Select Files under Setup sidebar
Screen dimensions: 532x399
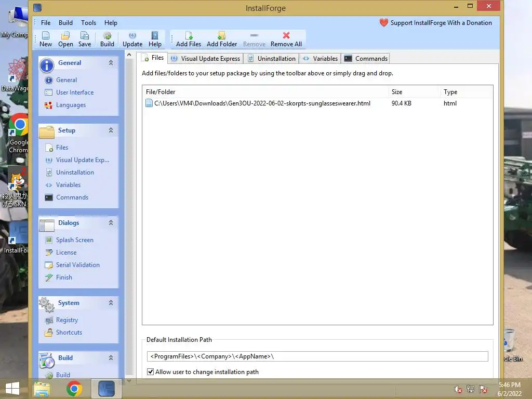point(62,147)
